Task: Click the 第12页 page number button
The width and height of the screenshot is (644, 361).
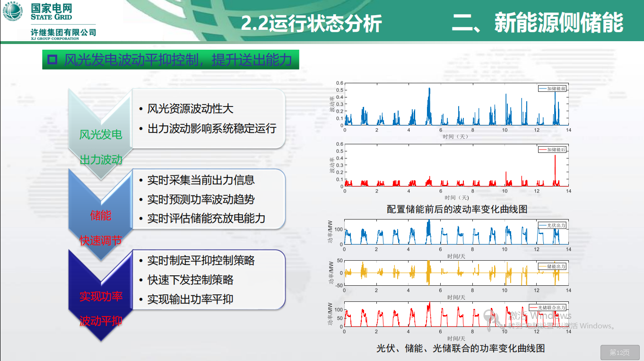Action: point(619,352)
